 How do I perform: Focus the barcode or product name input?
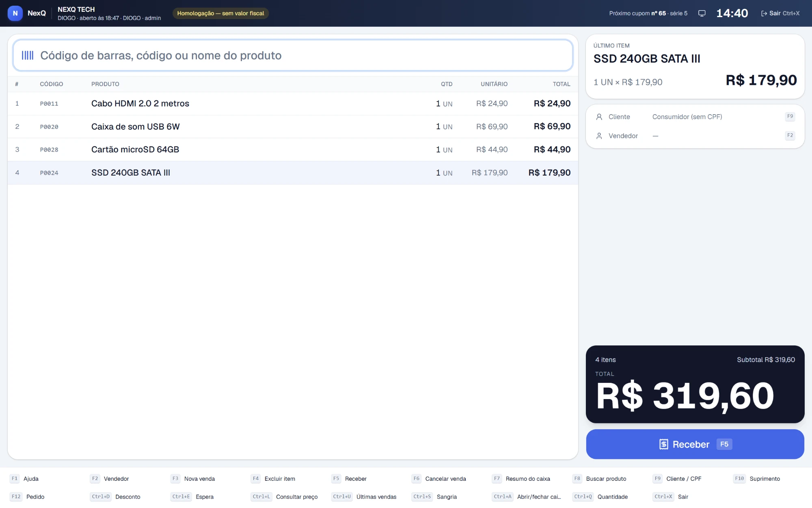tap(292, 55)
